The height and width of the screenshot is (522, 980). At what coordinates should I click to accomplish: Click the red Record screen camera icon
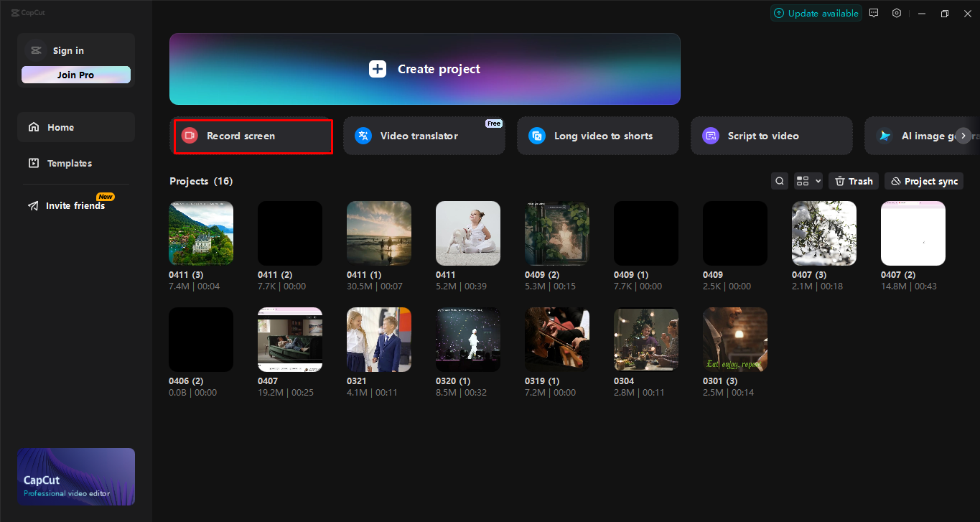pos(190,136)
